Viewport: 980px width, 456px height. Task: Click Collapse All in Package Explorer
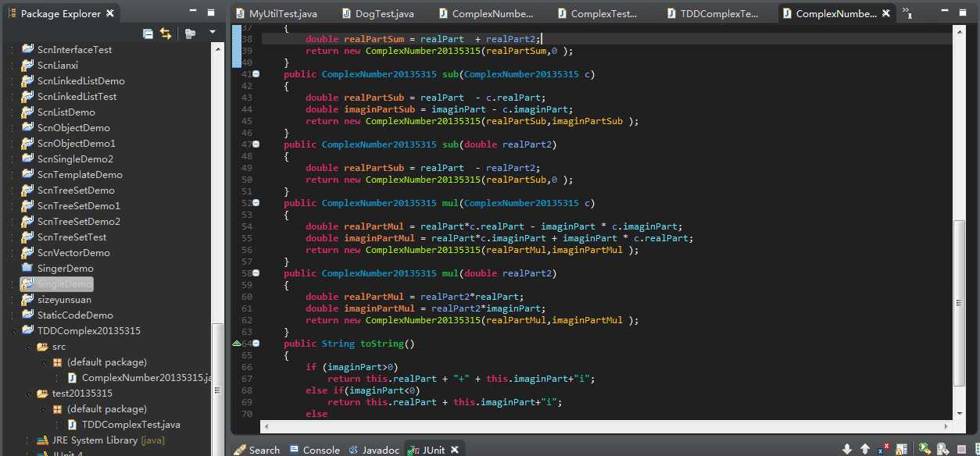pos(148,33)
